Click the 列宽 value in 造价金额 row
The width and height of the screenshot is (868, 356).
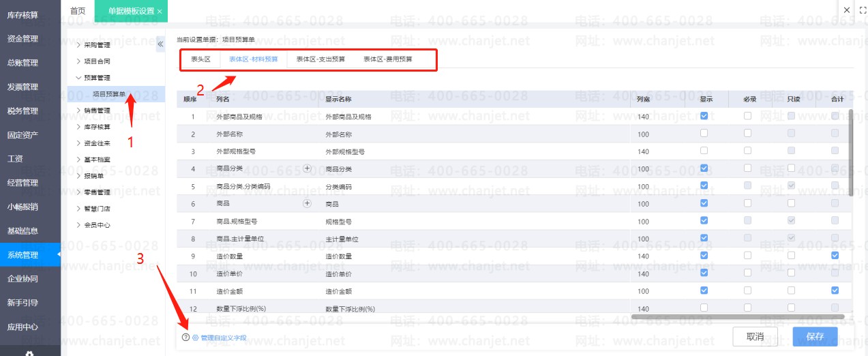coord(643,291)
